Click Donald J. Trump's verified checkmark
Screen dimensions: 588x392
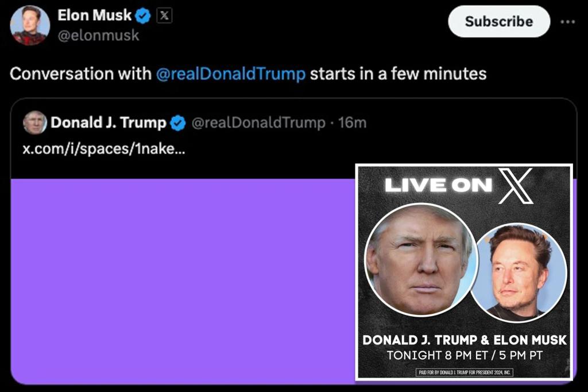pos(179,122)
